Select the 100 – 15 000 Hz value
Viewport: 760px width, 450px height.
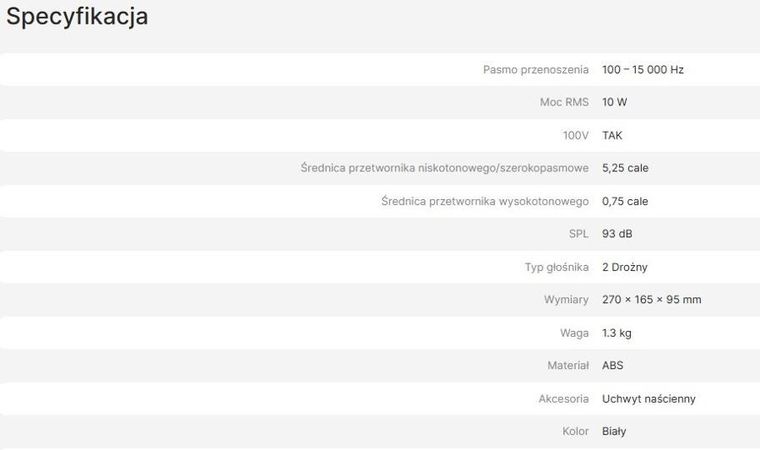click(x=643, y=69)
